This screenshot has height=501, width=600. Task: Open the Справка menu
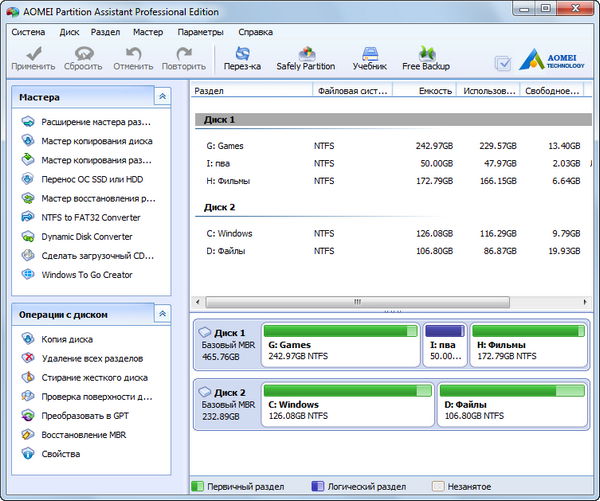256,31
